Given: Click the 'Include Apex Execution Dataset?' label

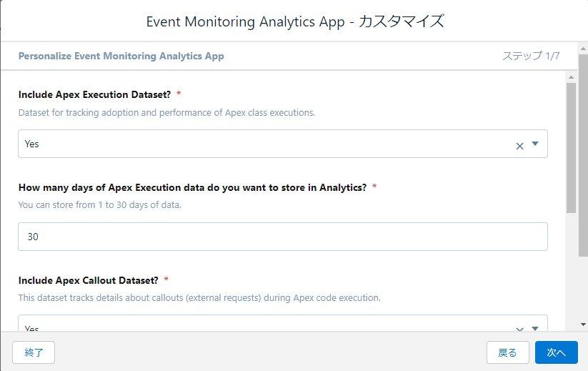Looking at the screenshot, I should [x=94, y=94].
